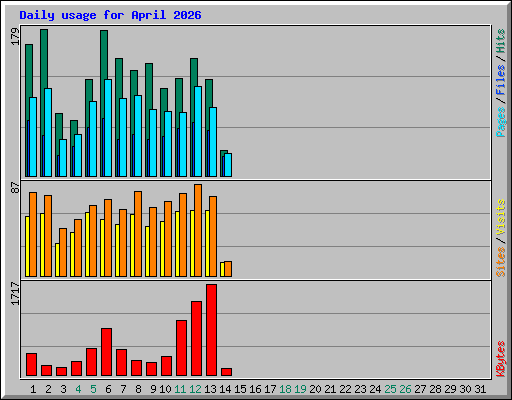The height and width of the screenshot is (400, 512).
Task: Click day label 15 on the axis
Action: tap(240, 389)
